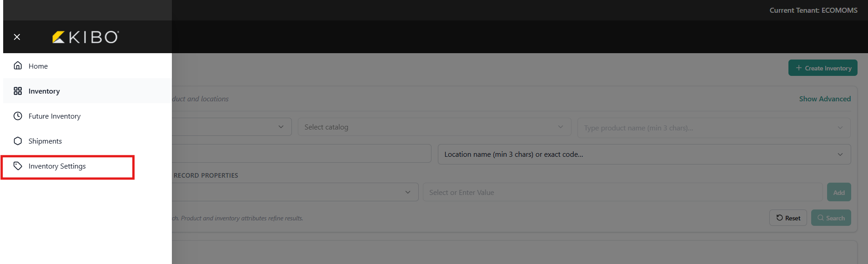Expand the product name dropdown chevron
Screen dimensions: 868x264
[x=840, y=128]
